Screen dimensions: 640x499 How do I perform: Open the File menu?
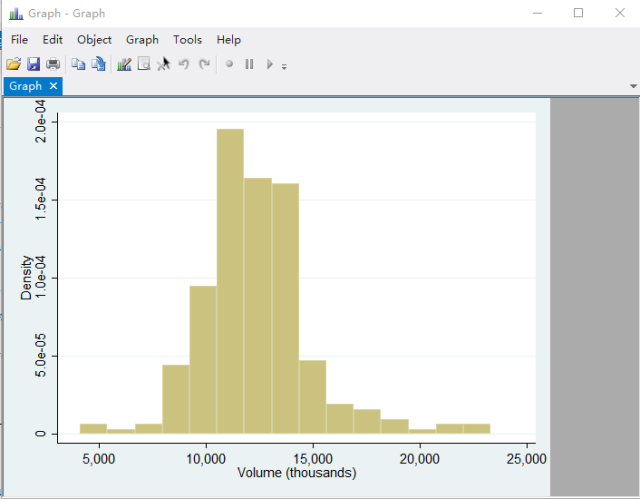19,40
